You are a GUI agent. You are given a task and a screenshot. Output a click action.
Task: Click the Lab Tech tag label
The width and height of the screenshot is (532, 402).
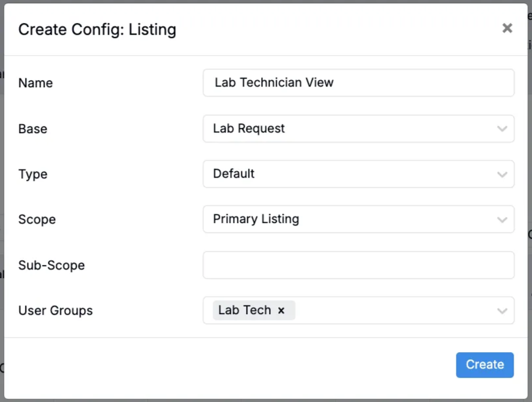(x=245, y=311)
